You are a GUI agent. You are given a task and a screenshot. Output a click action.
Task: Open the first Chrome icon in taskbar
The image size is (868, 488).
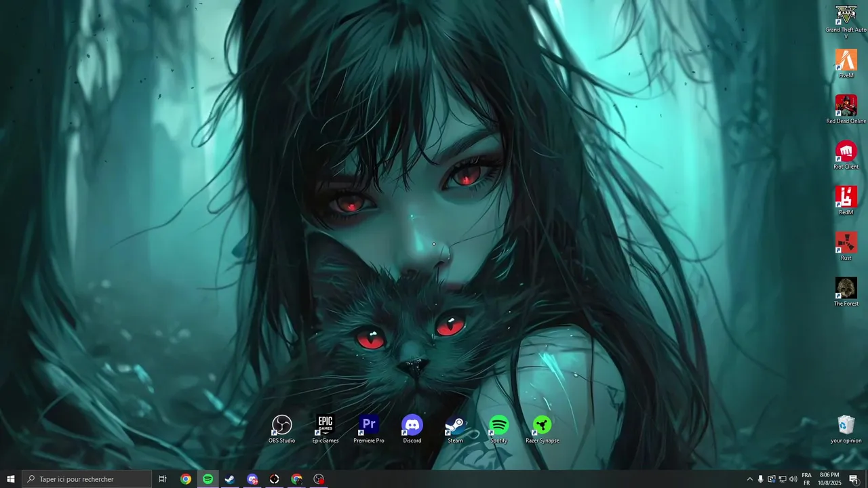(186, 479)
